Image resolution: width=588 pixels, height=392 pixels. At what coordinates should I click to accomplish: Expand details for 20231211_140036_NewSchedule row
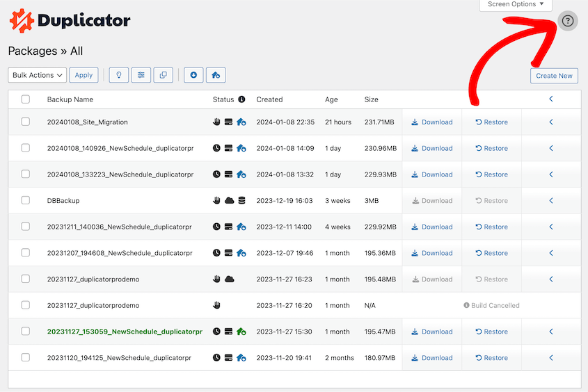[551, 227]
